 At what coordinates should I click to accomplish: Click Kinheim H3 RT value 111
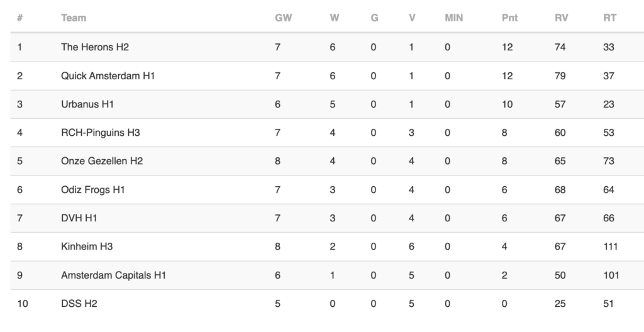click(x=610, y=246)
